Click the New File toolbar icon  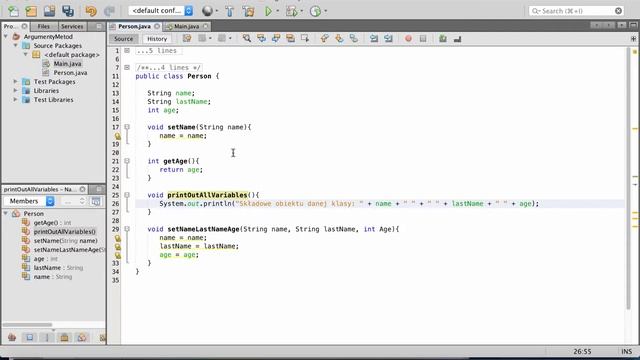pyautogui.click(x=13, y=11)
